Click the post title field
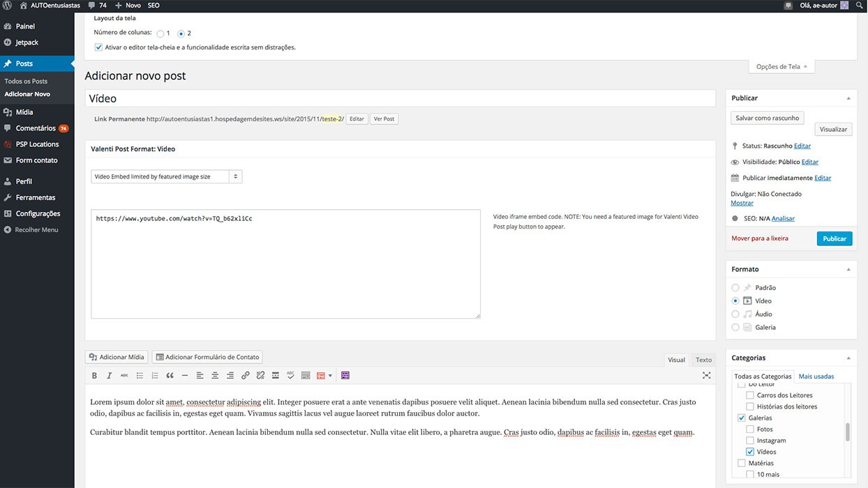 pos(400,99)
